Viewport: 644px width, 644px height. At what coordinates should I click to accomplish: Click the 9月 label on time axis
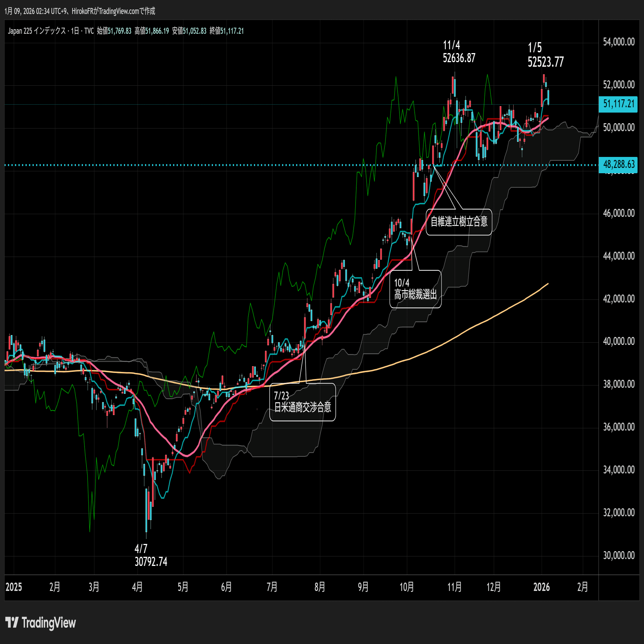tap(363, 587)
